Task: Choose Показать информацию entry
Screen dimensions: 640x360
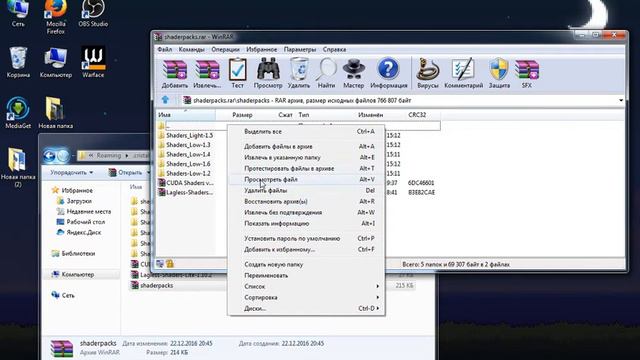Action: click(x=306, y=223)
